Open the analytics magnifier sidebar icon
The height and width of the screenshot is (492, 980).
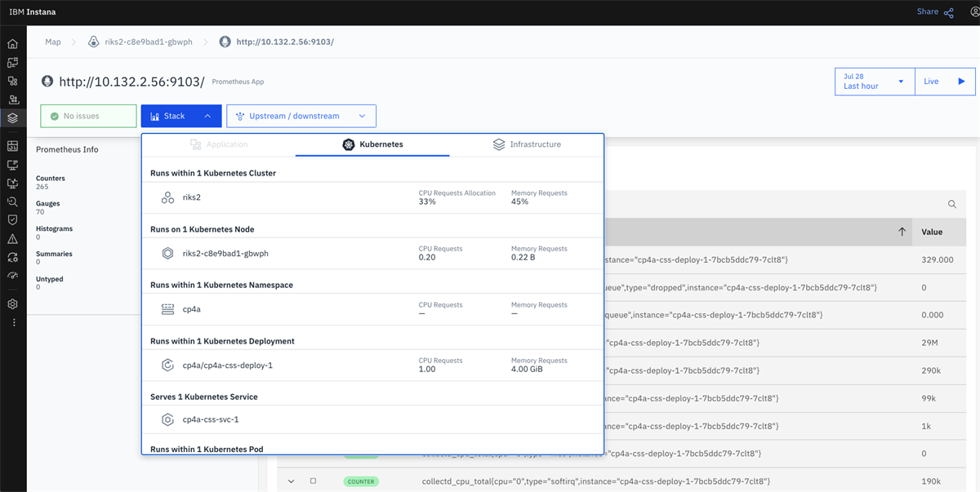12,202
